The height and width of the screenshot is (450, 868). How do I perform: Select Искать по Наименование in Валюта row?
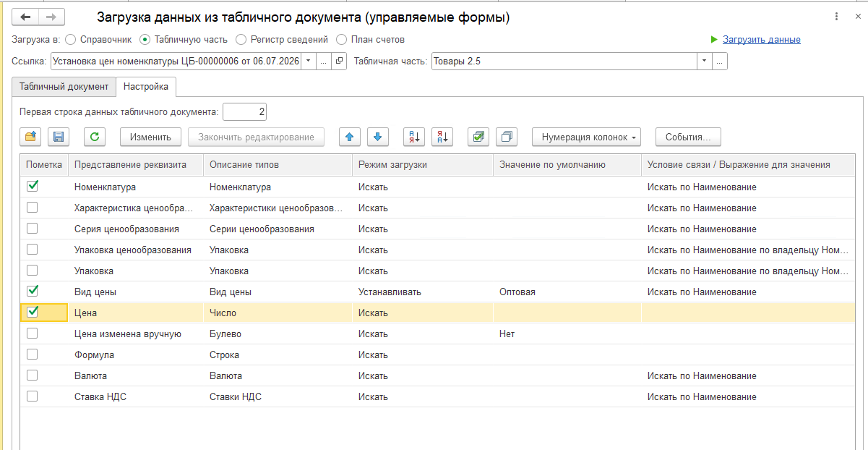748,375
